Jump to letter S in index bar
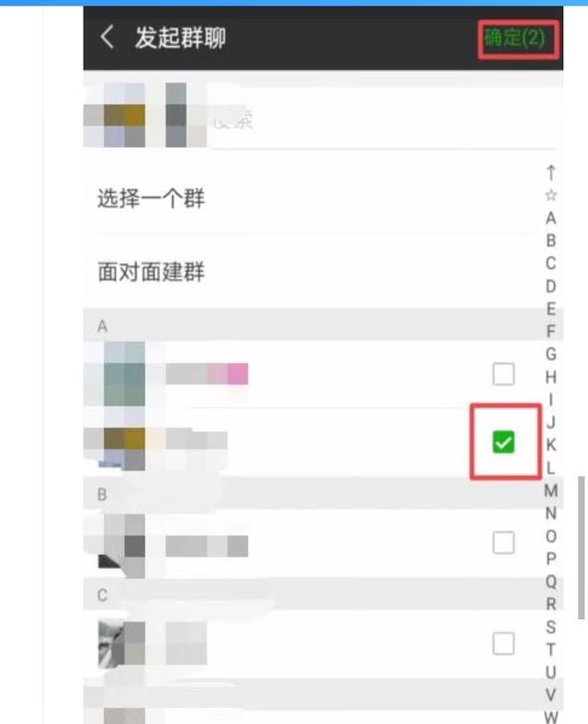 tap(550, 627)
